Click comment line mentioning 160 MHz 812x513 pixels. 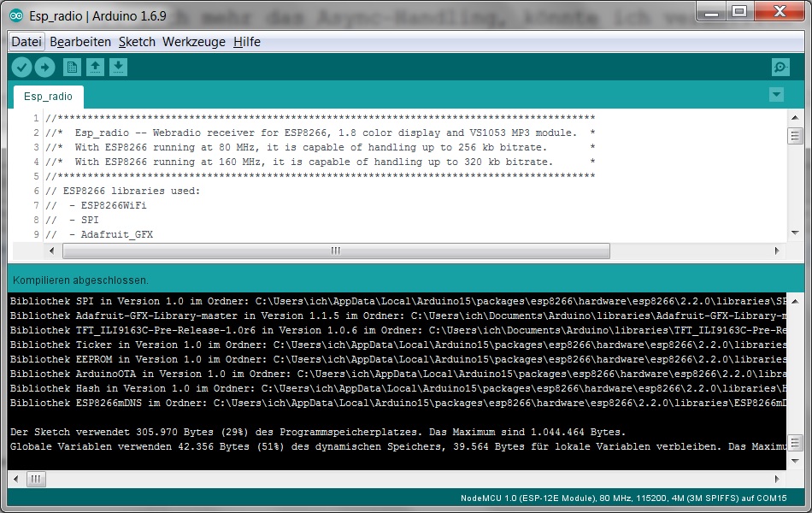point(320,162)
